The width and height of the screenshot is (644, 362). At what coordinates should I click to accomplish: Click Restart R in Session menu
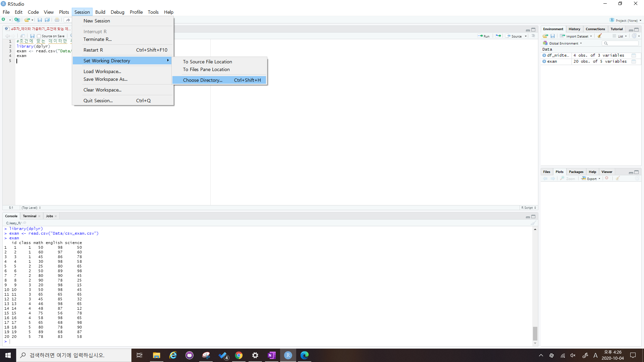point(93,50)
